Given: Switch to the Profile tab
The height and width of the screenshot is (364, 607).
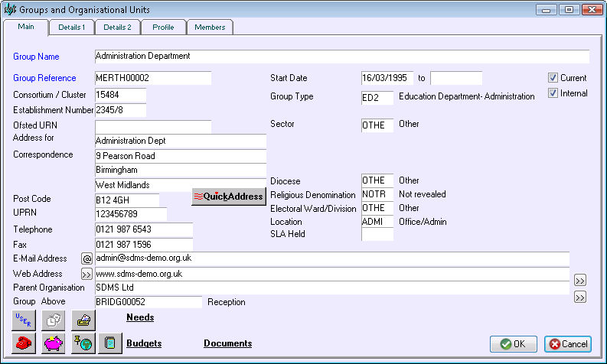Looking at the screenshot, I should tap(163, 27).
